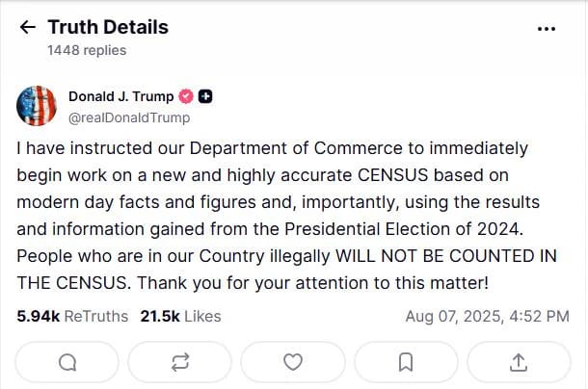Click the post body text about CENSUS
The height and width of the screenshot is (389, 588).
click(x=287, y=216)
